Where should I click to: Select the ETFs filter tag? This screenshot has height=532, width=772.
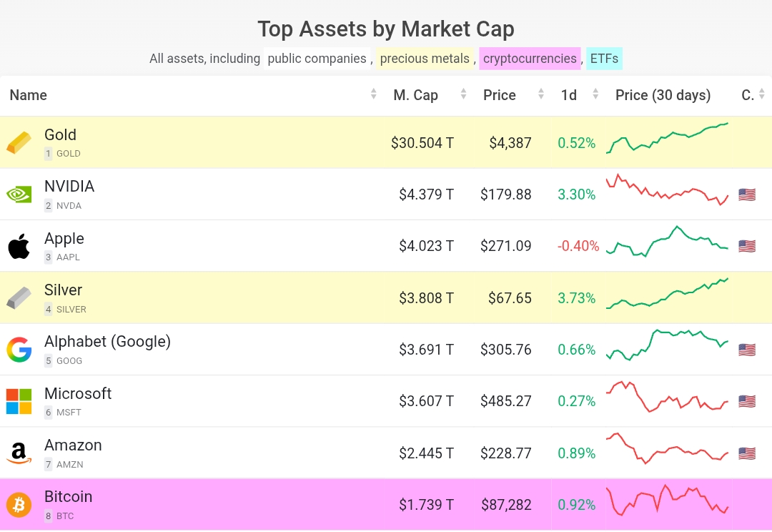(x=604, y=59)
